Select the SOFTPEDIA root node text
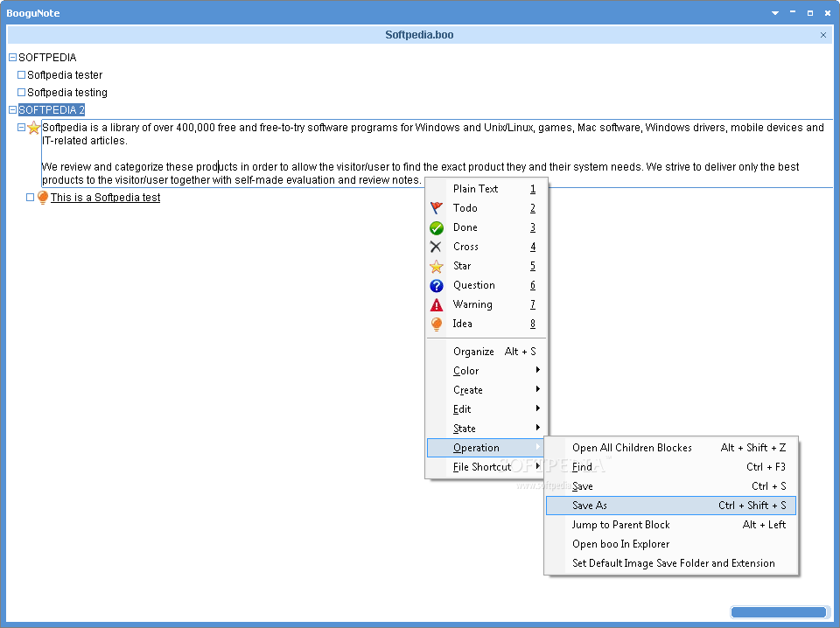This screenshot has width=840, height=628. 47,57
